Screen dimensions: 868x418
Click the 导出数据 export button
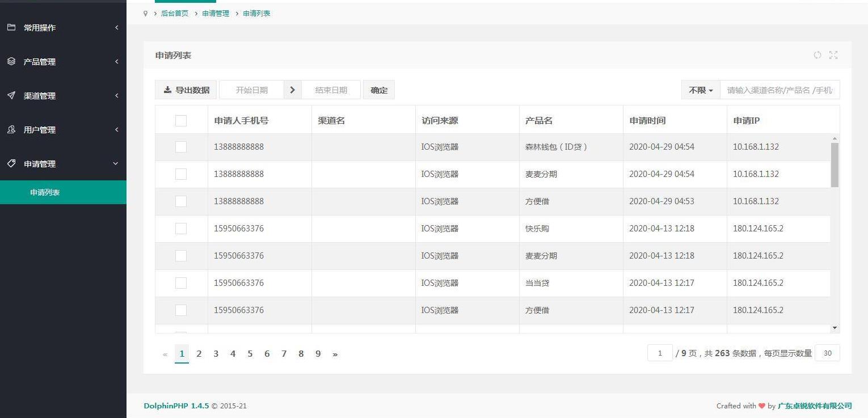(186, 90)
